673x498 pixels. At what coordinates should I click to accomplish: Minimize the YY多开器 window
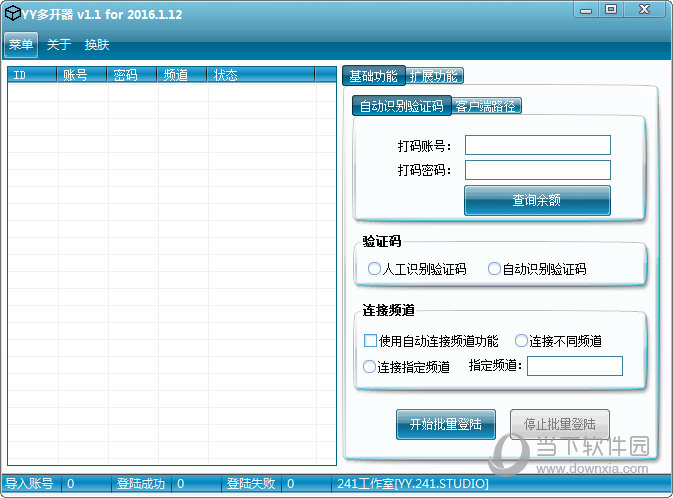coord(586,9)
